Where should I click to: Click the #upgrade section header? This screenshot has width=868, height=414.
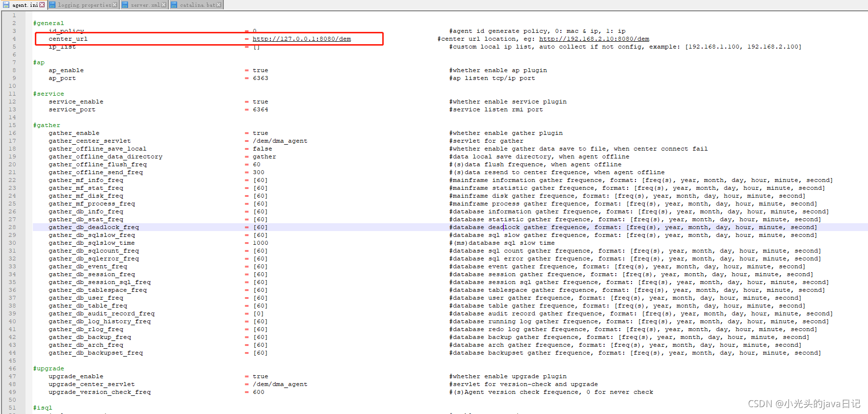click(x=49, y=368)
